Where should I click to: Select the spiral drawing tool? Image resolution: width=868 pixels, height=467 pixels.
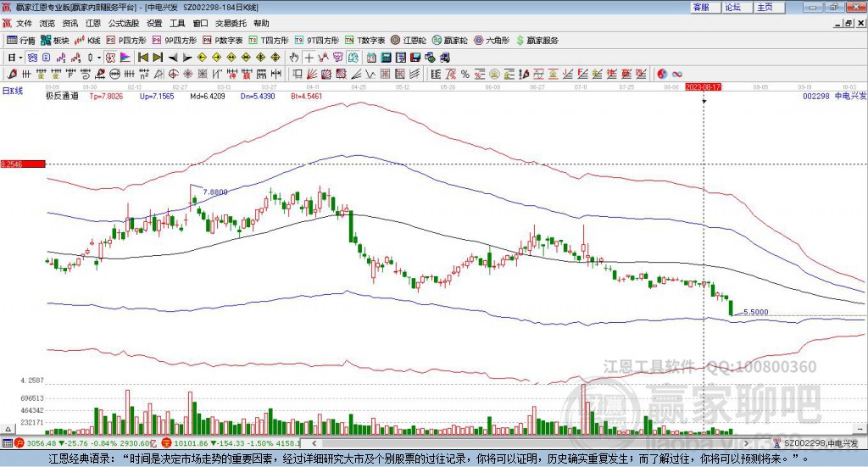pyautogui.click(x=86, y=74)
